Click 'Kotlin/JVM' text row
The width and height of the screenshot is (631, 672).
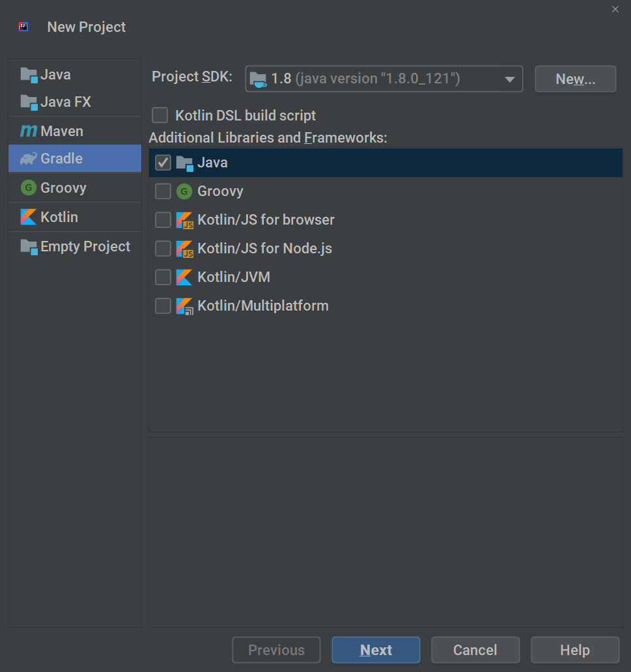pos(234,277)
